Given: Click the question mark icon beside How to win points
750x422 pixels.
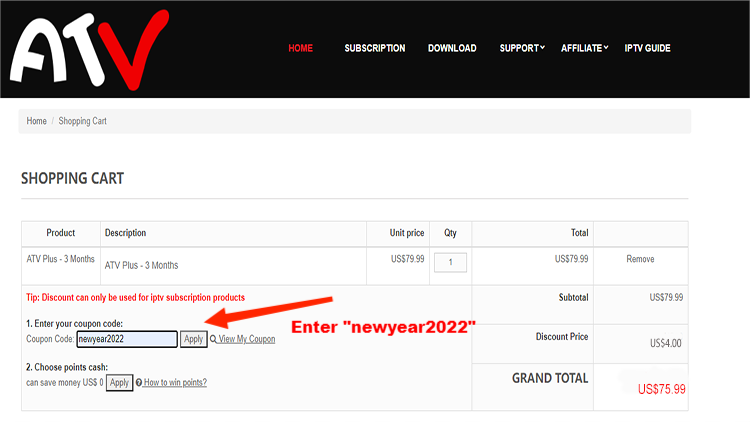Looking at the screenshot, I should coord(139,382).
